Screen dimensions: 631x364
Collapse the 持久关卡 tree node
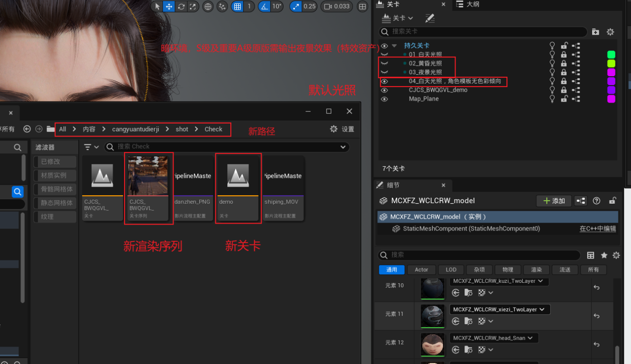click(395, 46)
